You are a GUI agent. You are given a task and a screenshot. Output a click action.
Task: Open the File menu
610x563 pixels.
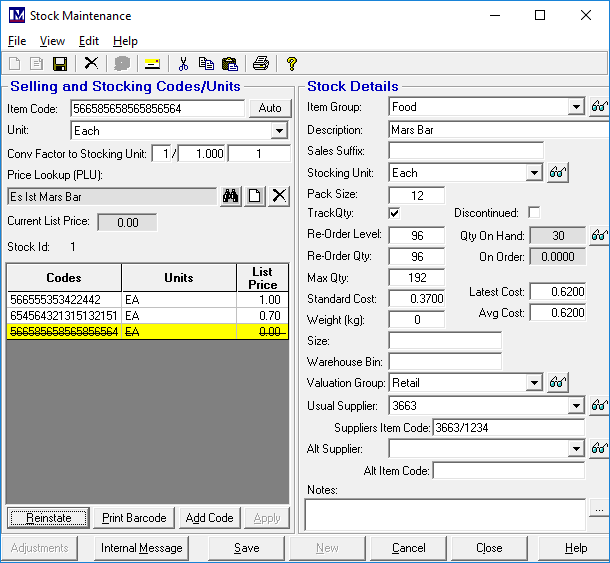coord(17,41)
